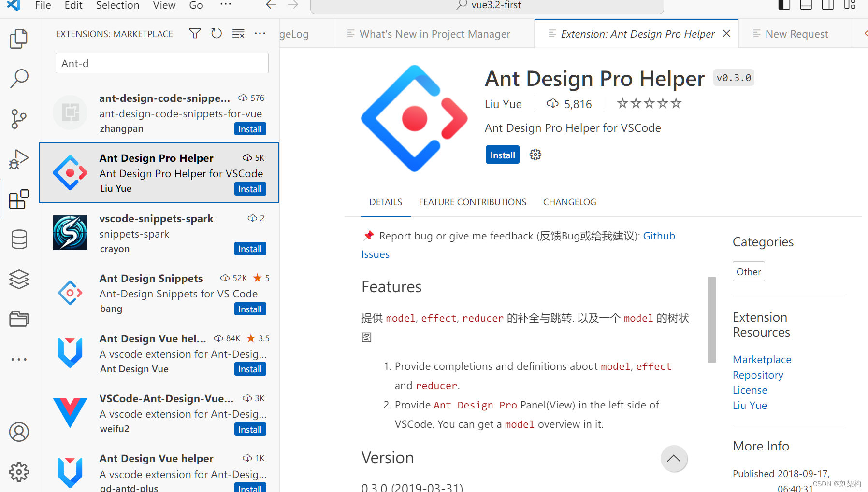Open the Database view in activity bar
This screenshot has width=868, height=492.
click(x=19, y=239)
